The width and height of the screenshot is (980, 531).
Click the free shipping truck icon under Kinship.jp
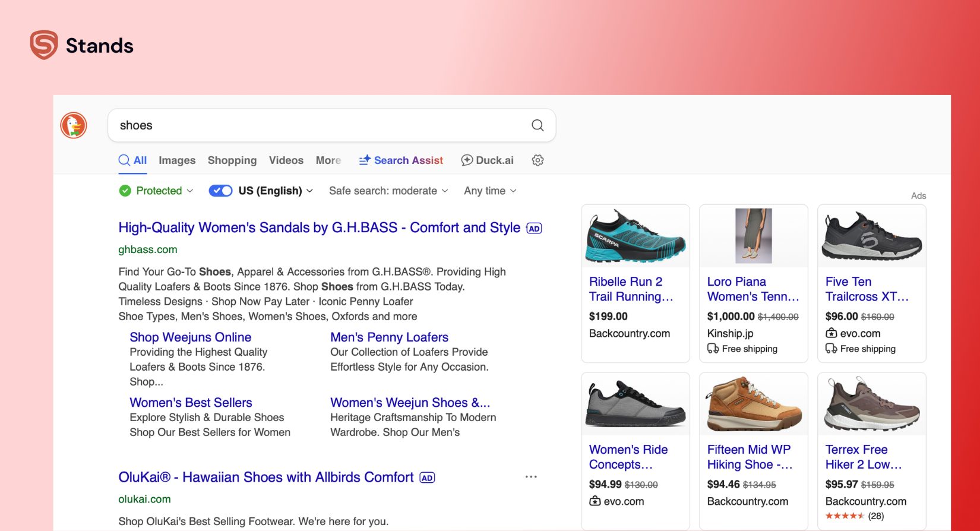point(713,349)
